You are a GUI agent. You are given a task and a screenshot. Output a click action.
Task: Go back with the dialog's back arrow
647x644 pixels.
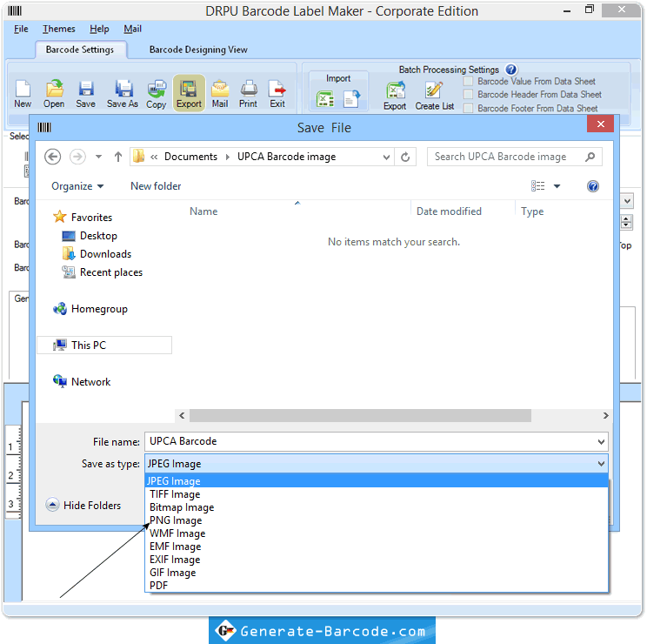pos(52,157)
